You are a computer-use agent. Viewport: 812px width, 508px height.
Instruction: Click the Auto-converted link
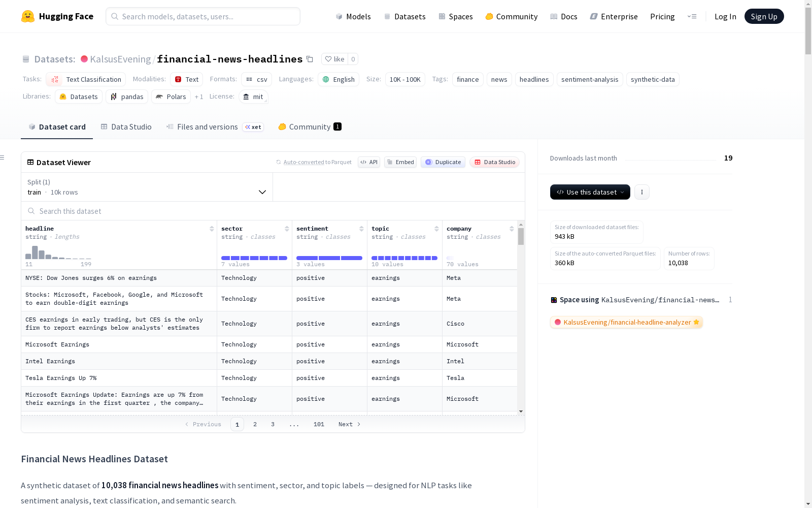(x=303, y=162)
